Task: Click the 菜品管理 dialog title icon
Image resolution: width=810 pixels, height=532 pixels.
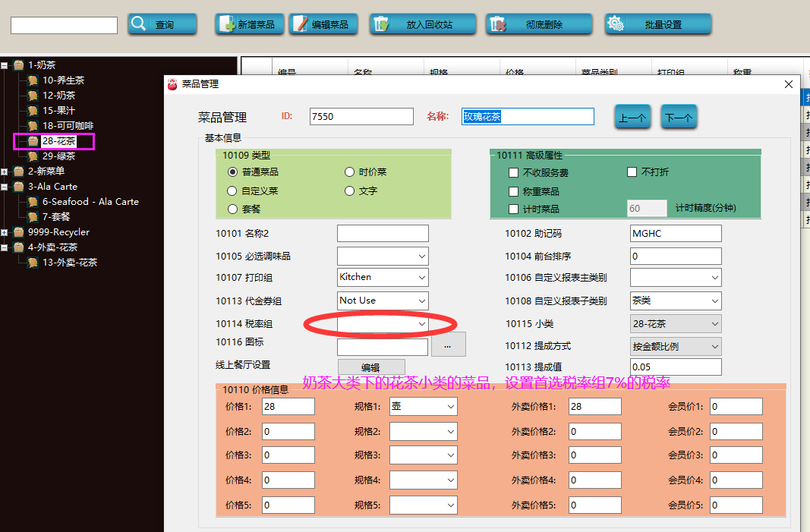Action: pos(172,84)
